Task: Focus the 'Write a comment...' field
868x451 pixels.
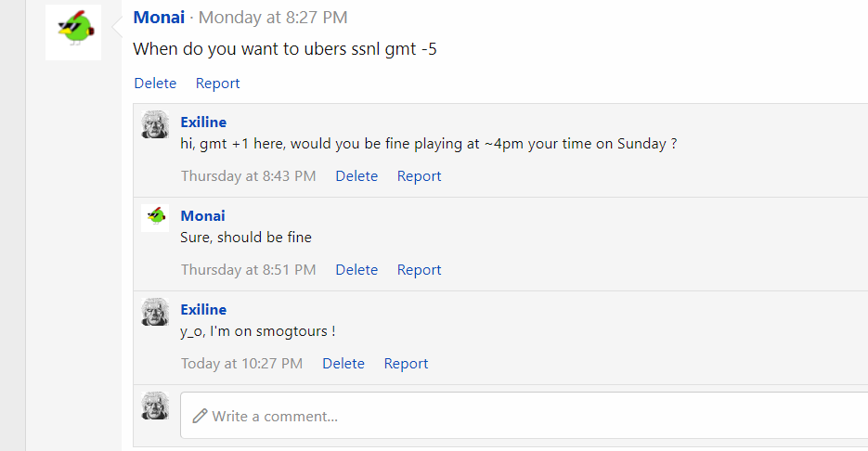Action: click(x=524, y=416)
